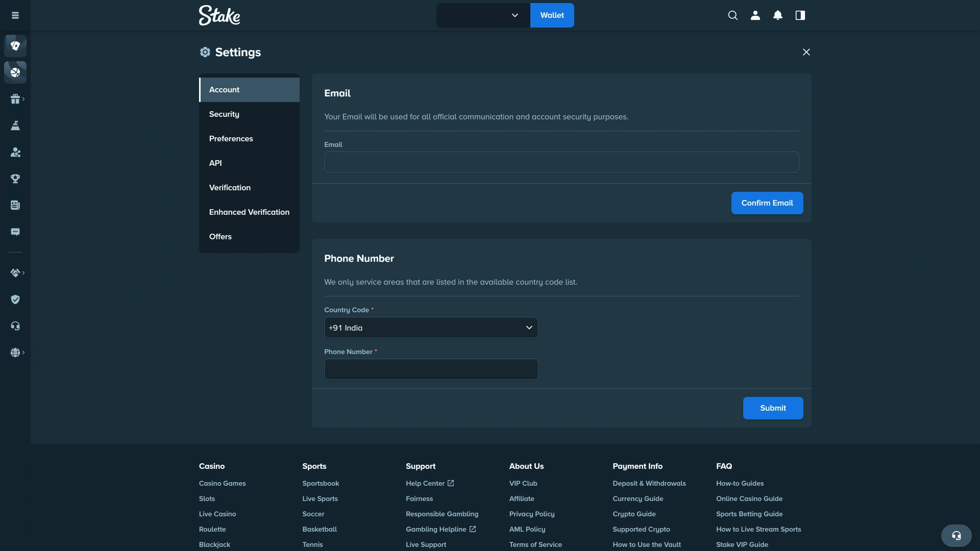Image resolution: width=980 pixels, height=551 pixels.
Task: Open the Blog newspaper icon
Action: pos(15,205)
